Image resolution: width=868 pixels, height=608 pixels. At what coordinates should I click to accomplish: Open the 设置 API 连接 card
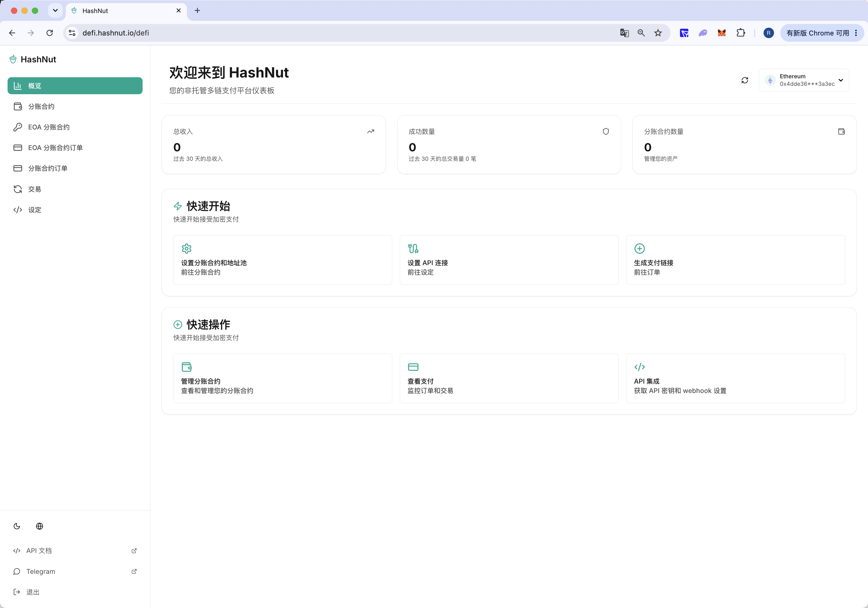[x=509, y=260]
